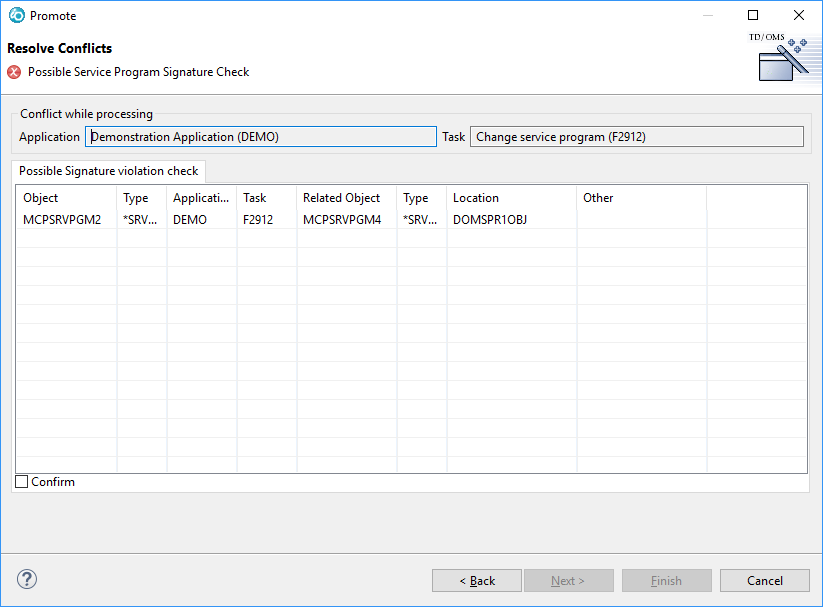The height and width of the screenshot is (607, 823).
Task: Click the help question mark icon
Action: pos(27,579)
